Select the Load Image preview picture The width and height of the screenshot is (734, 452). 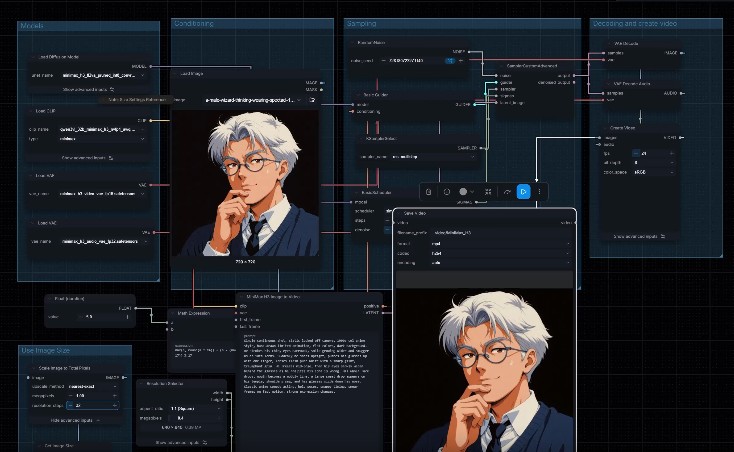(246, 183)
